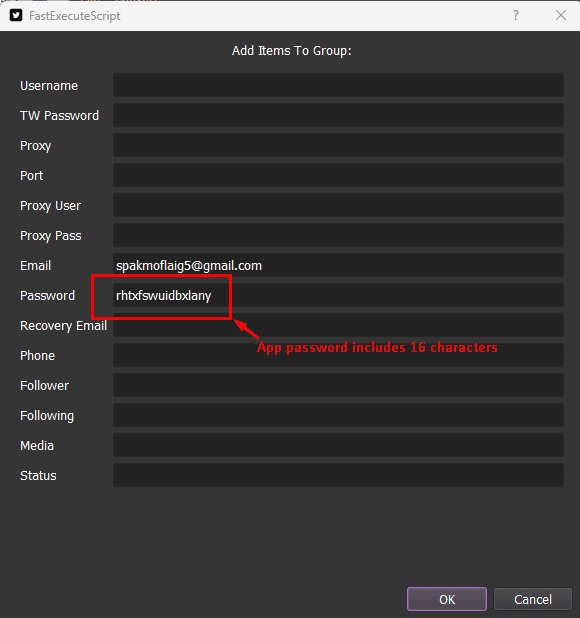Close the FastExecuteScript dialog

coord(561,15)
